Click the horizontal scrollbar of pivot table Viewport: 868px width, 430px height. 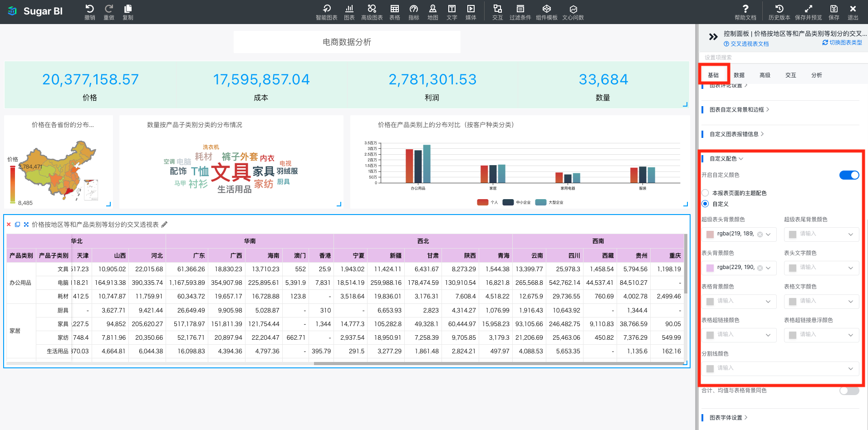(x=499, y=363)
